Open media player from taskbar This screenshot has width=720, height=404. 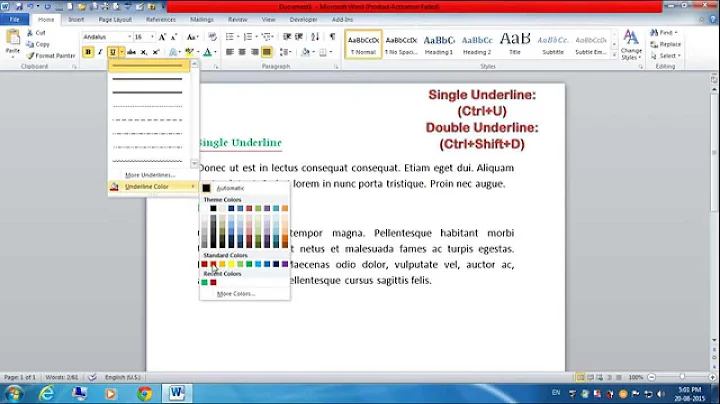tap(111, 393)
